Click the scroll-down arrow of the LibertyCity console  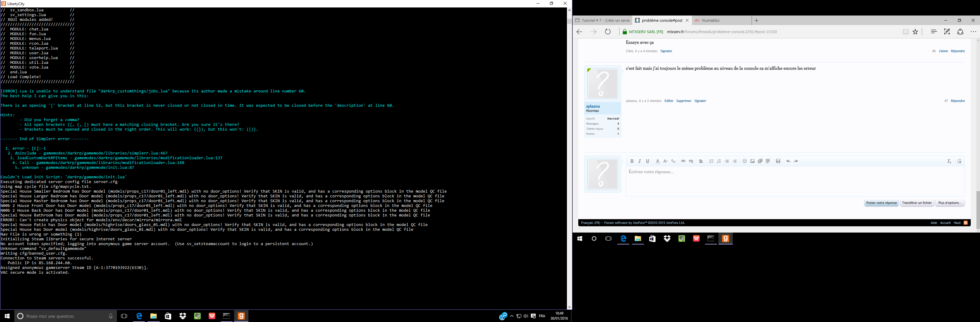pyautogui.click(x=569, y=307)
